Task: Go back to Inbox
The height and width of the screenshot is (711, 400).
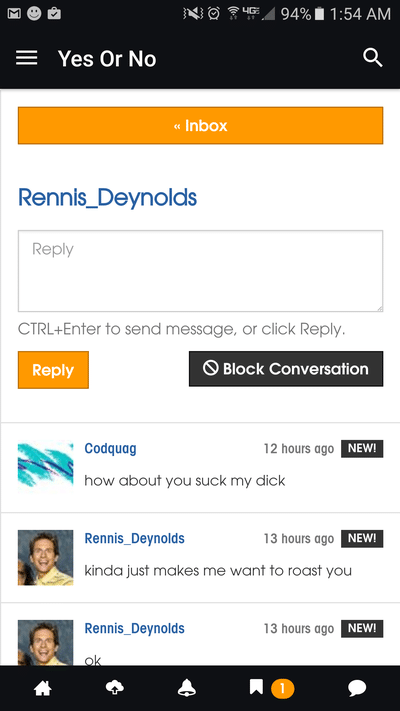Action: 200,126
